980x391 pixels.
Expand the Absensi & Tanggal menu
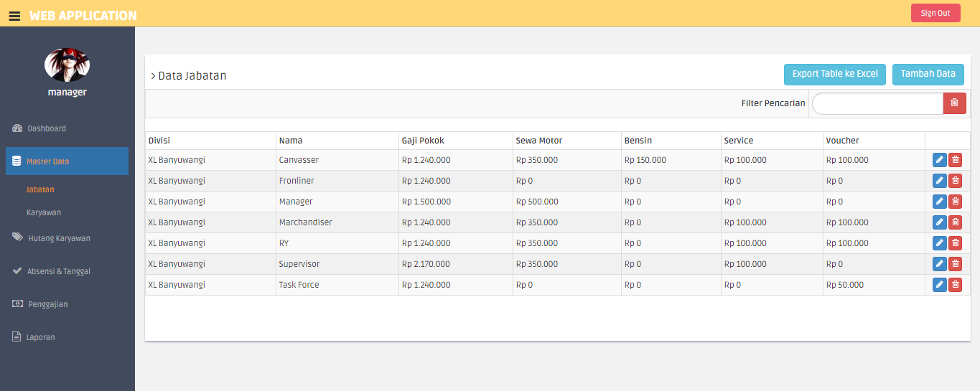(67, 270)
